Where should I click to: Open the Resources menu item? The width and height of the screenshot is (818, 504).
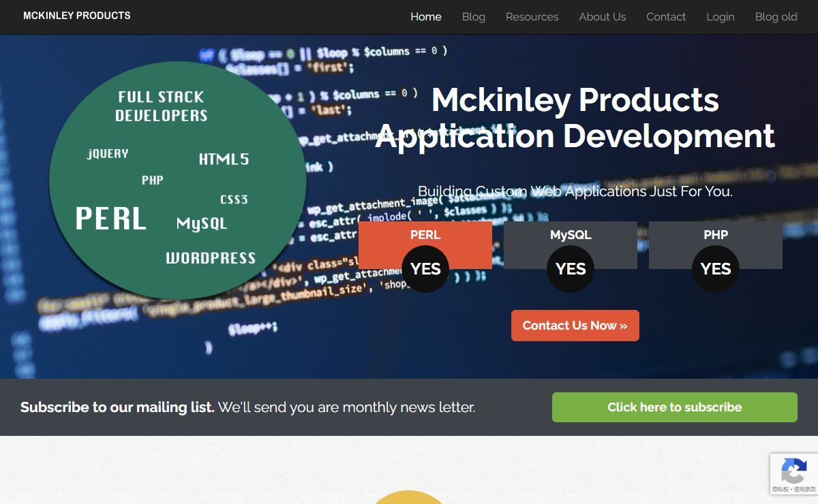(x=532, y=17)
